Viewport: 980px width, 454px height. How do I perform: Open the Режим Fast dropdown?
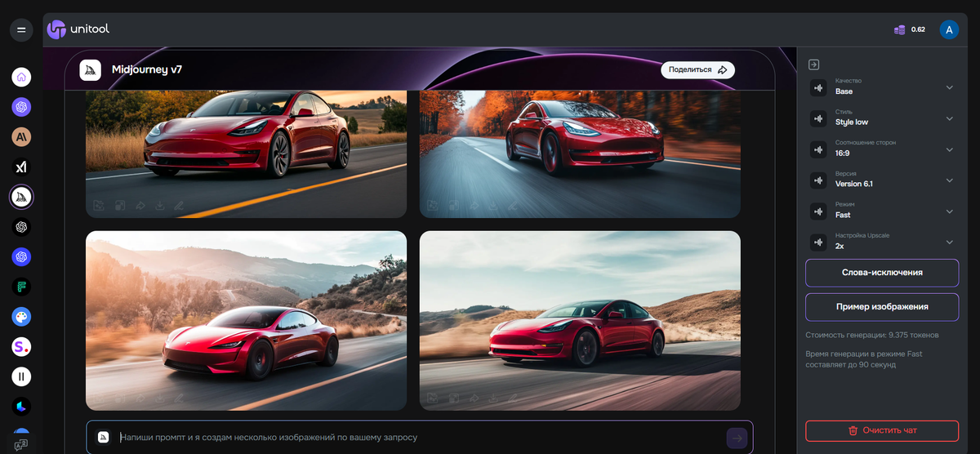coord(882,211)
